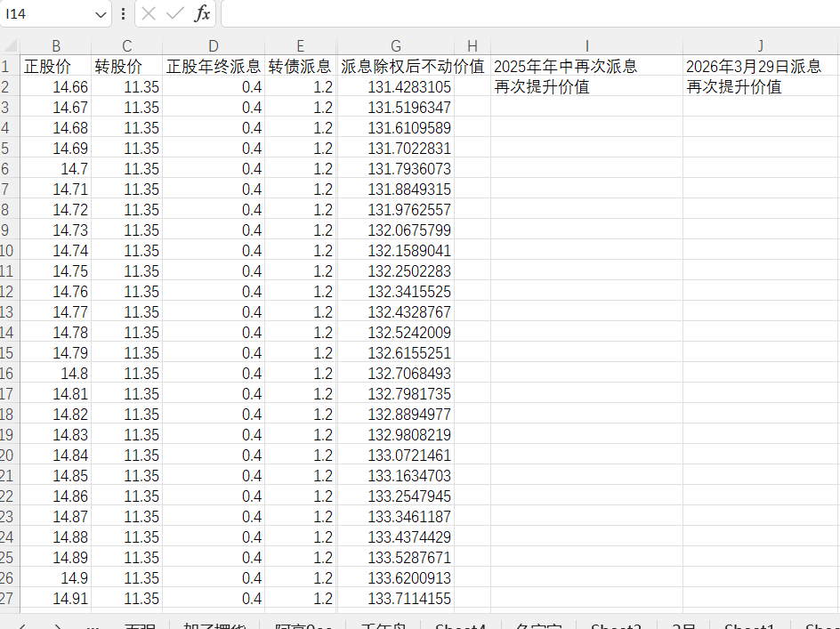Switch to the Sheet4 tab
Image resolution: width=840 pixels, height=629 pixels.
(x=460, y=626)
